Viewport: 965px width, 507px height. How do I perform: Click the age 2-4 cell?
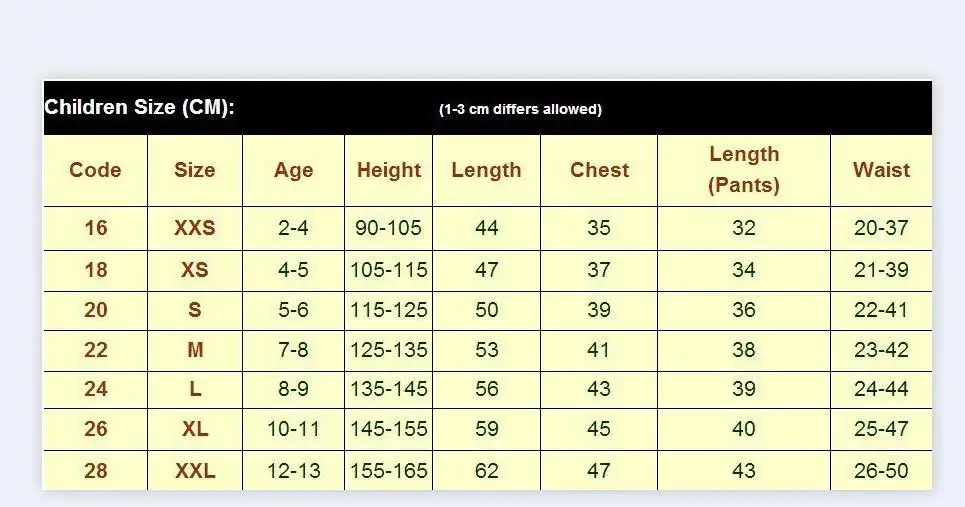click(x=293, y=228)
